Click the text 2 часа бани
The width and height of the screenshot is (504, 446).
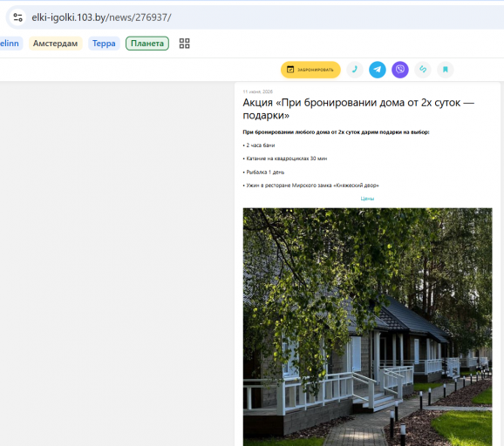click(259, 145)
